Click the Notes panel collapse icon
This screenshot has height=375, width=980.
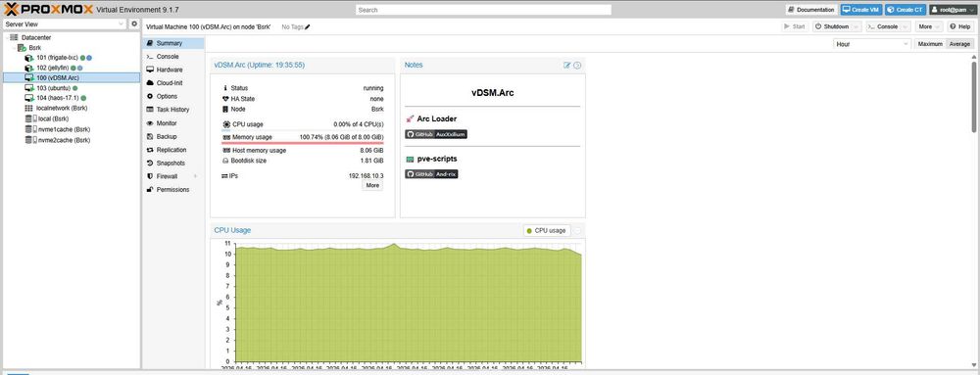coord(577,65)
